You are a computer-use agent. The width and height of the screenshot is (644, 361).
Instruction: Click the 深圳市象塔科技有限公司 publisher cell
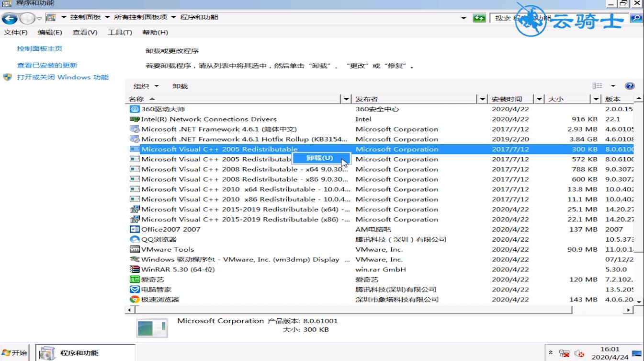[397, 300]
